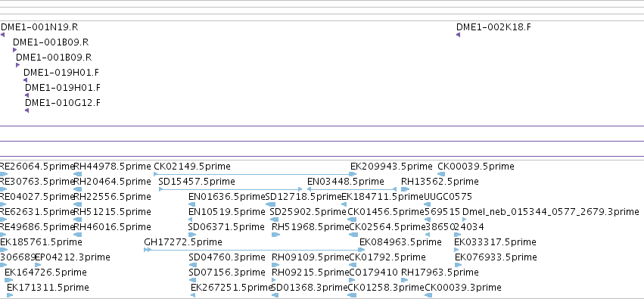
Task: Select the EP04212.3prime arrow glyph
Action: click(38, 265)
